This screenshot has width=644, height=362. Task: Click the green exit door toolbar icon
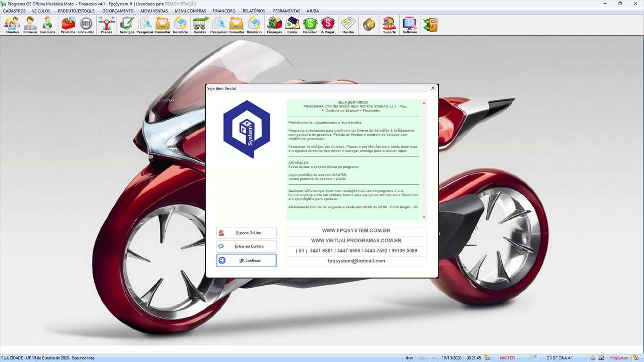430,25
